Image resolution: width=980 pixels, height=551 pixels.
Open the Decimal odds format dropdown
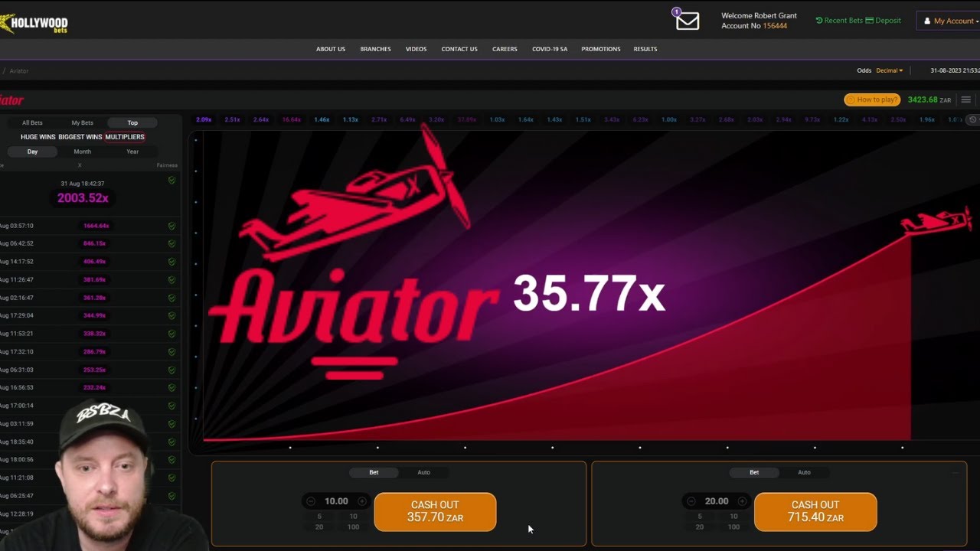pyautogui.click(x=889, y=70)
